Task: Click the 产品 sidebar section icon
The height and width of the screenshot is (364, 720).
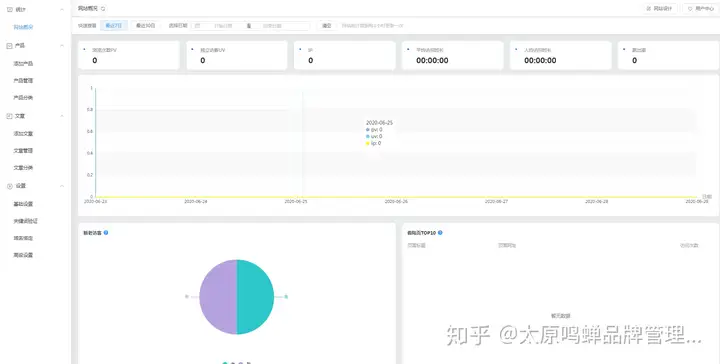Action: (10, 46)
